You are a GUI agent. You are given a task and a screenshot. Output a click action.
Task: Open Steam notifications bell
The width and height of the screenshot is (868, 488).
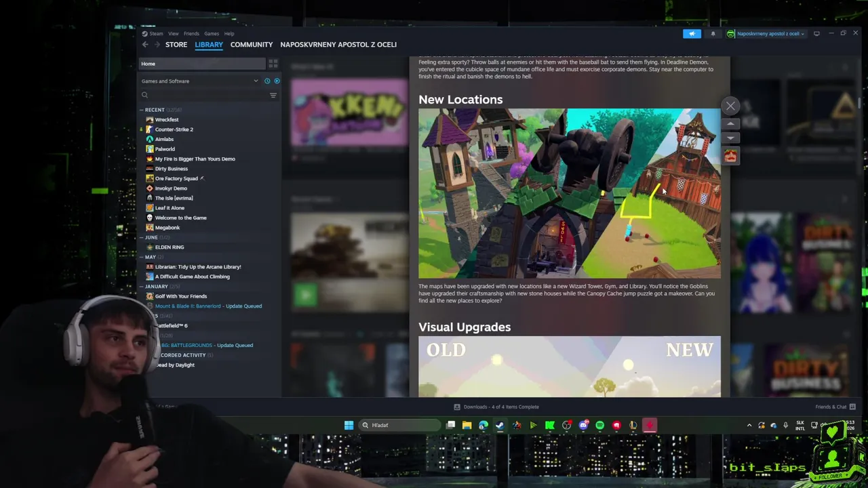tap(713, 34)
